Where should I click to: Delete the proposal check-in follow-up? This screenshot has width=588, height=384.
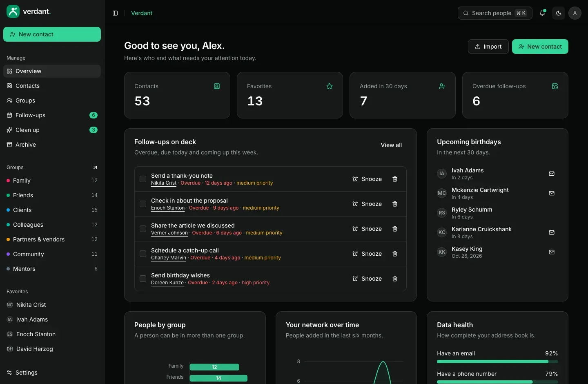click(395, 204)
